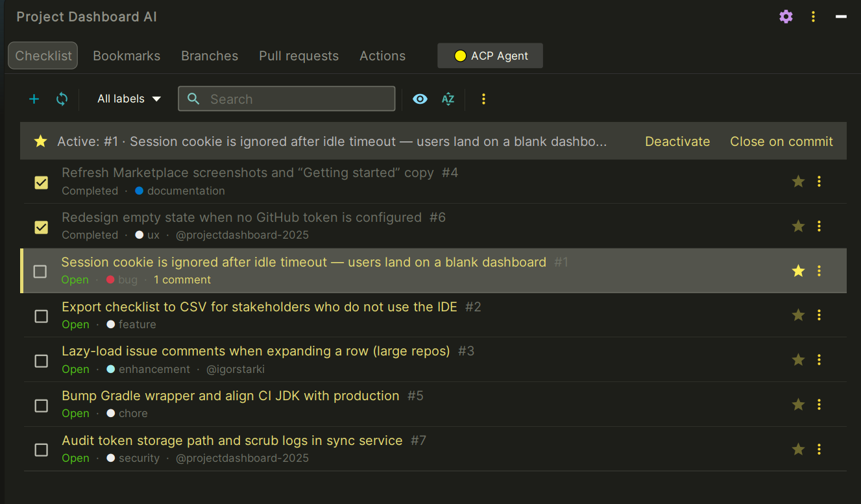Deactivate the active issue
Viewport: 861px width, 504px height.
(677, 141)
